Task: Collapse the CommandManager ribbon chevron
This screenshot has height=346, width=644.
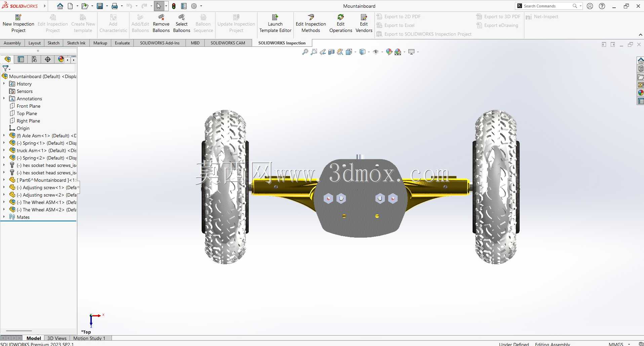Action: pos(640,35)
